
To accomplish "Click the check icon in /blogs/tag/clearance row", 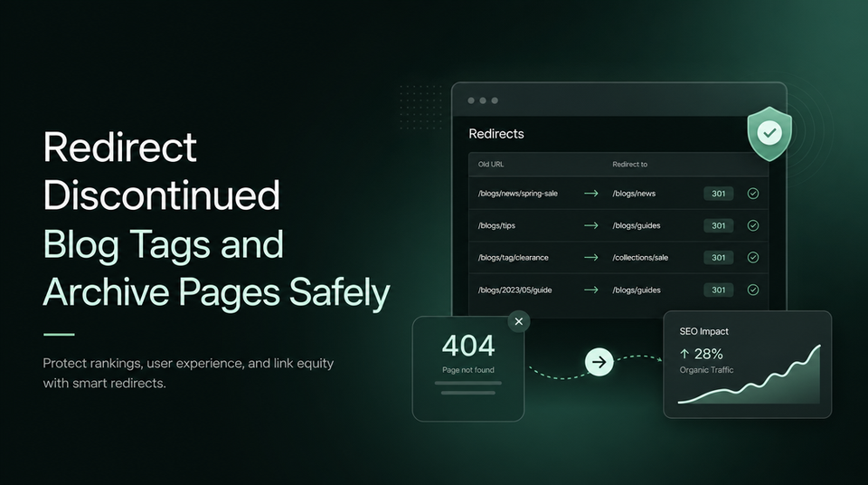I will (x=753, y=257).
